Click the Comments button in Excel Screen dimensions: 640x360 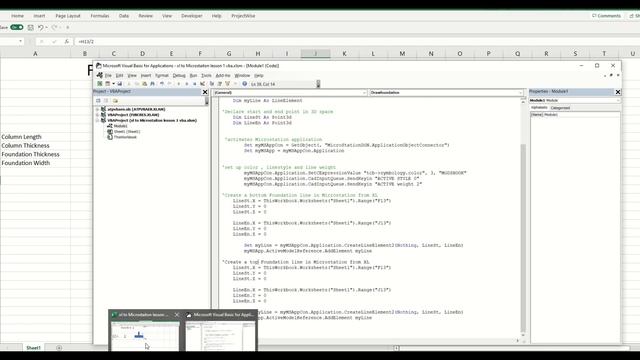pos(607,16)
